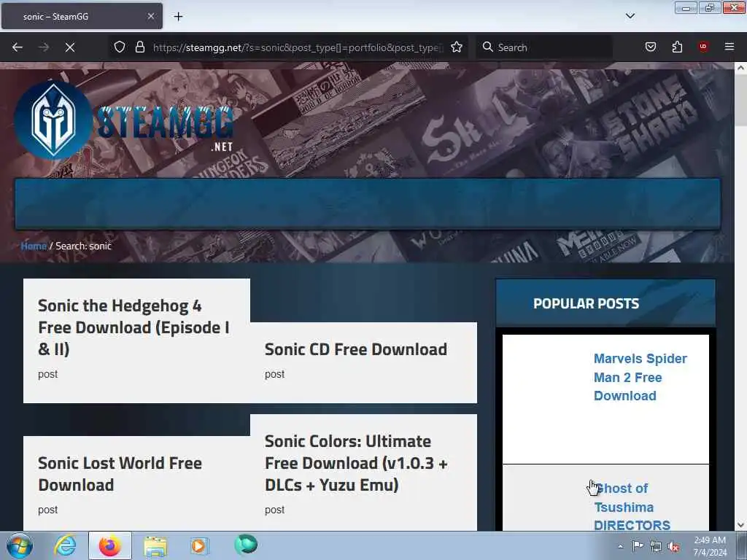Image resolution: width=747 pixels, height=560 pixels.
Task: Open the Action Center flag icon
Action: click(x=638, y=545)
